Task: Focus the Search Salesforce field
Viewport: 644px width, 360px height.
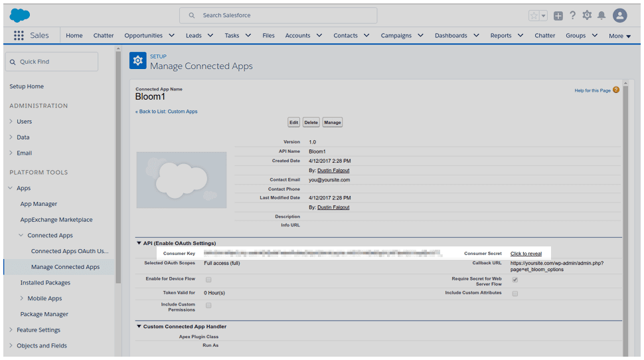Action: coord(279,15)
